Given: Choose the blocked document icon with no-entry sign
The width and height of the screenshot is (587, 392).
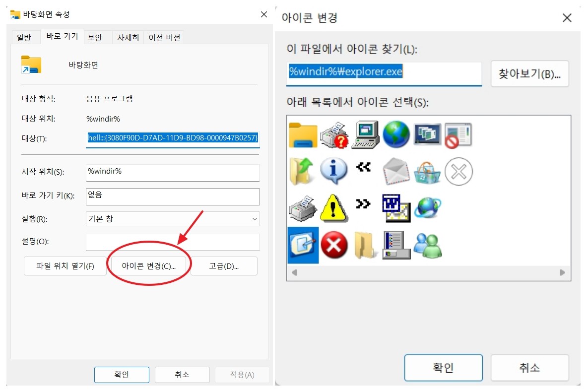Looking at the screenshot, I should (x=458, y=134).
